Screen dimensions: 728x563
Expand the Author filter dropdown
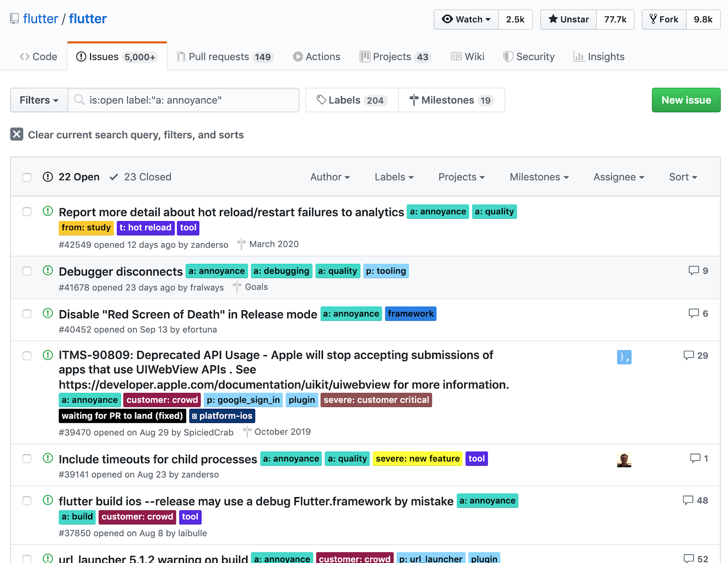click(x=330, y=177)
